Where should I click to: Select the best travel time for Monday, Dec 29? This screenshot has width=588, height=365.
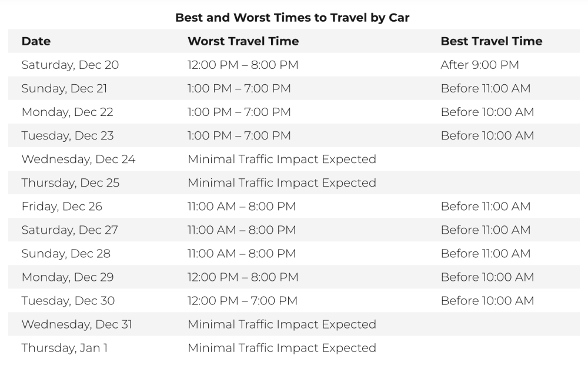click(x=487, y=277)
